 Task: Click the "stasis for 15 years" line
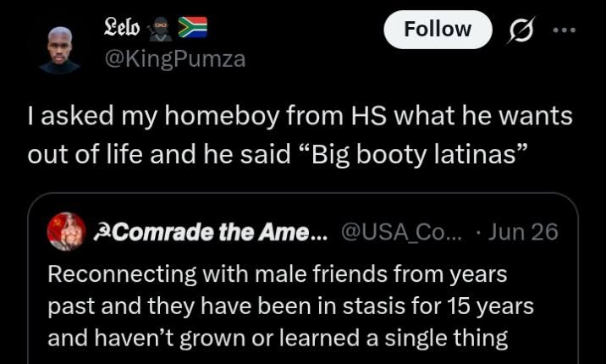[x=290, y=306]
